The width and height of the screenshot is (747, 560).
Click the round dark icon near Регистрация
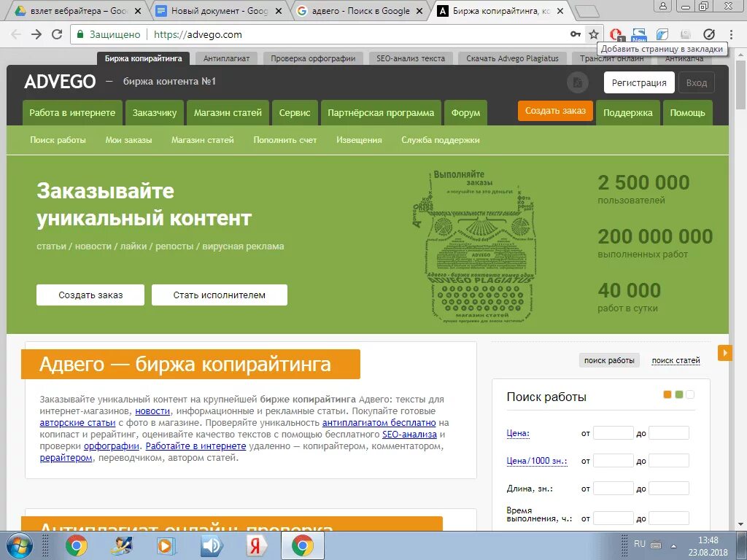click(578, 82)
